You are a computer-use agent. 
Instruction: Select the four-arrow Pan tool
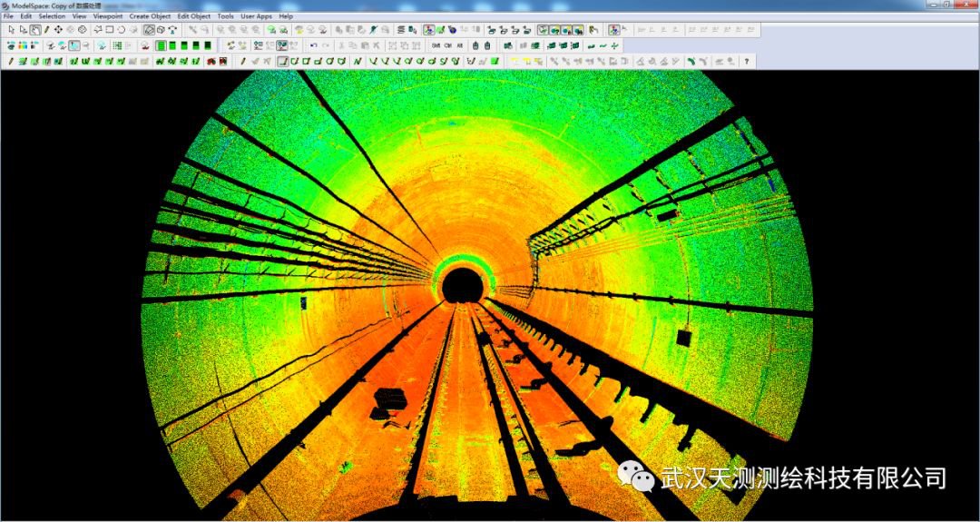59,30
